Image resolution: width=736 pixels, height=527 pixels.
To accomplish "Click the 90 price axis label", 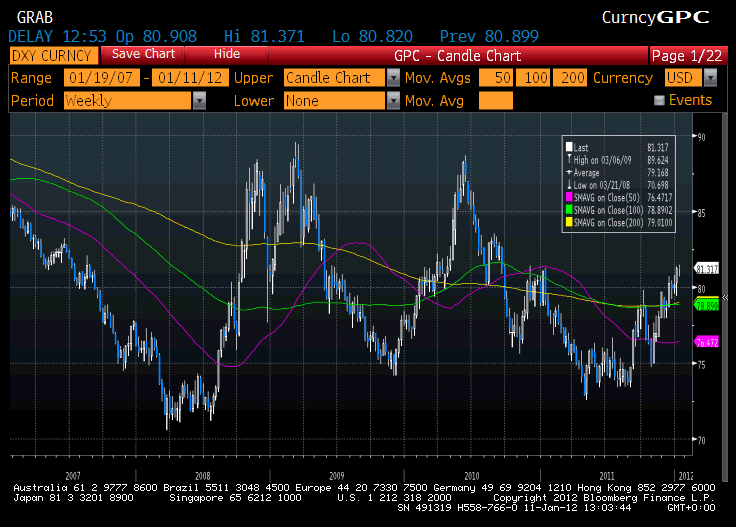I will 701,137.
